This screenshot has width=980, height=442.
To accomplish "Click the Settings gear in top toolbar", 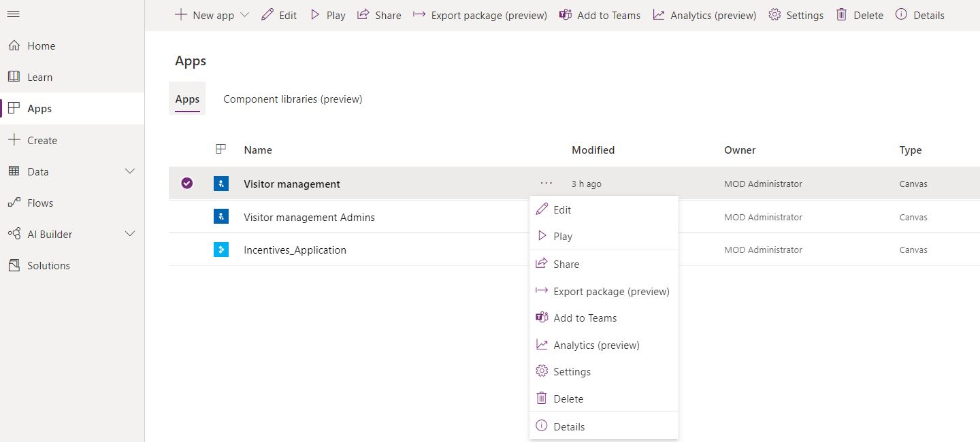I will (x=774, y=15).
